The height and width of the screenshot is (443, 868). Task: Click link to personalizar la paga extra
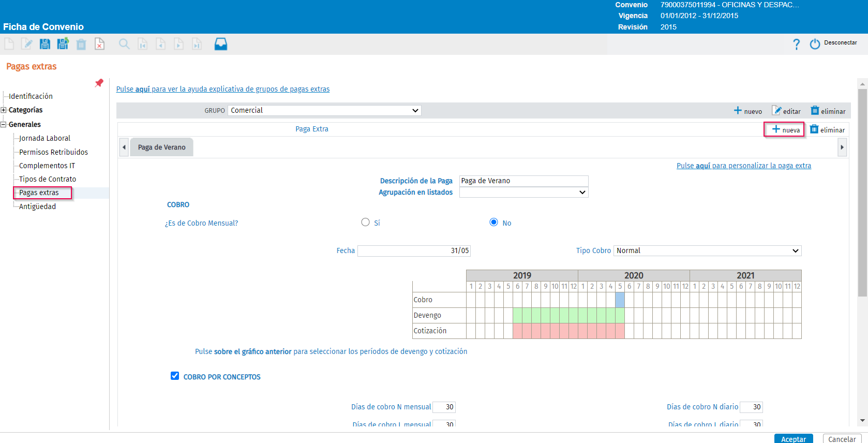point(744,166)
